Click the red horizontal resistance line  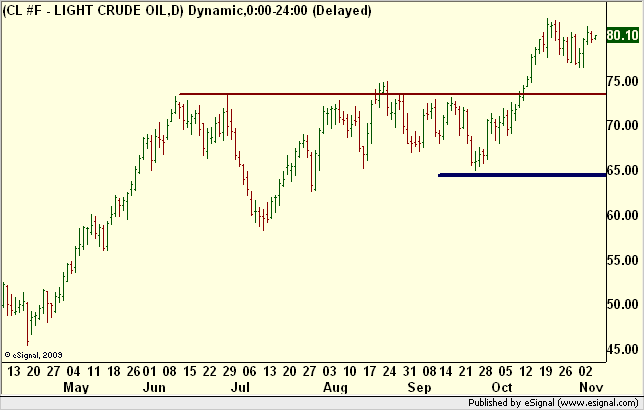tap(393, 94)
